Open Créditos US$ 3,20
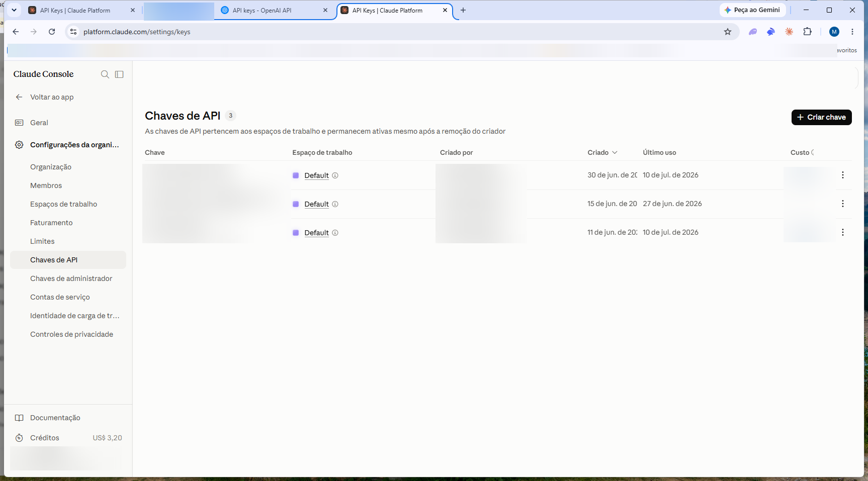The width and height of the screenshot is (868, 481). tap(68, 438)
